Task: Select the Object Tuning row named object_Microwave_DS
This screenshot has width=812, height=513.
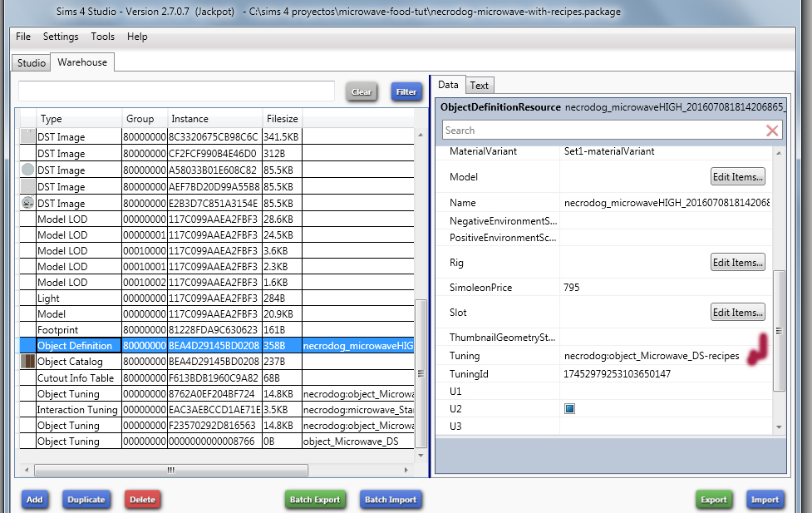Action: [217, 441]
